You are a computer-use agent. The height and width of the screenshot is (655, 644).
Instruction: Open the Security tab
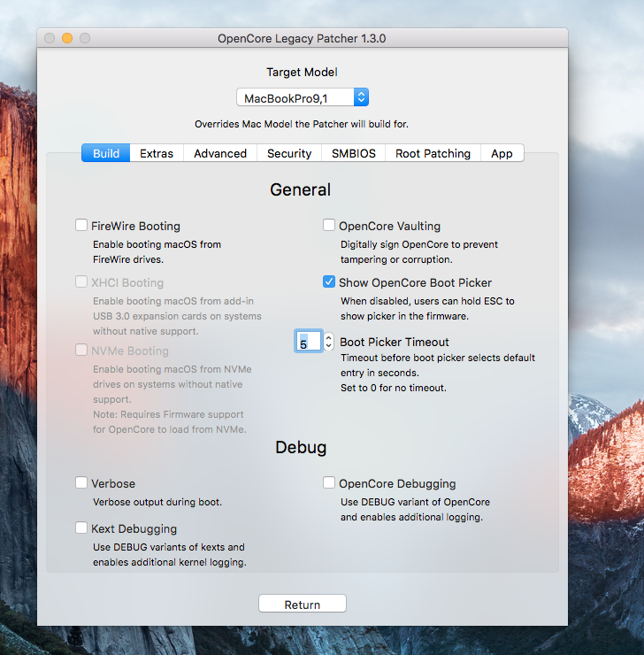click(289, 153)
